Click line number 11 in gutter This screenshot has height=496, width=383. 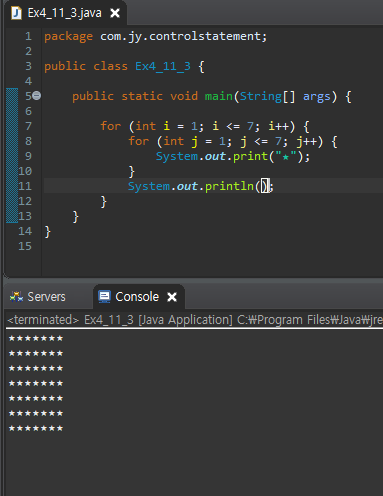(25, 186)
